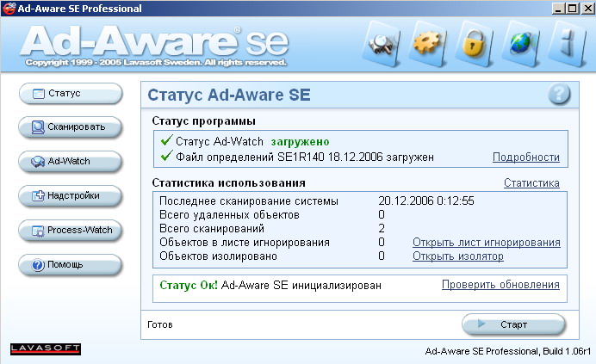Click the Ad-Aware title bar app icon
Screen dimensions: 596x364
9,9
